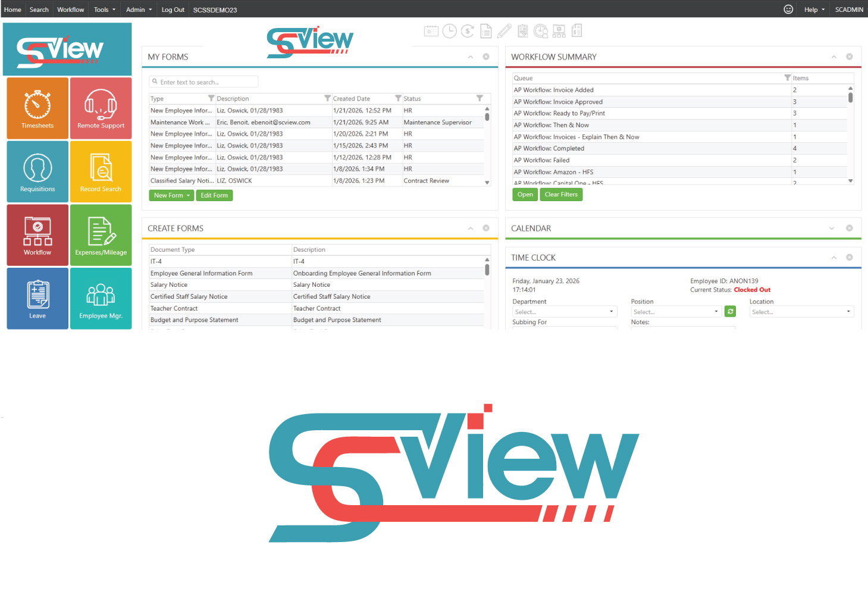This screenshot has width=868, height=595.
Task: Click the Clear Filters button
Action: click(561, 195)
